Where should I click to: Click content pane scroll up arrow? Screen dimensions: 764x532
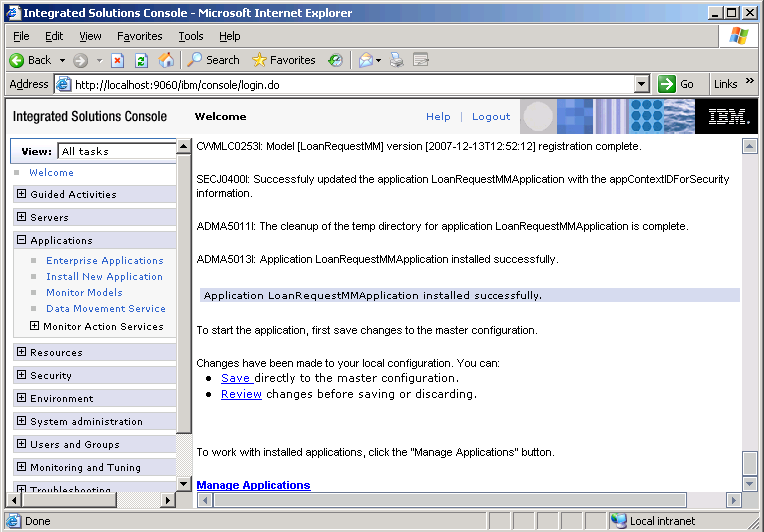[749, 146]
